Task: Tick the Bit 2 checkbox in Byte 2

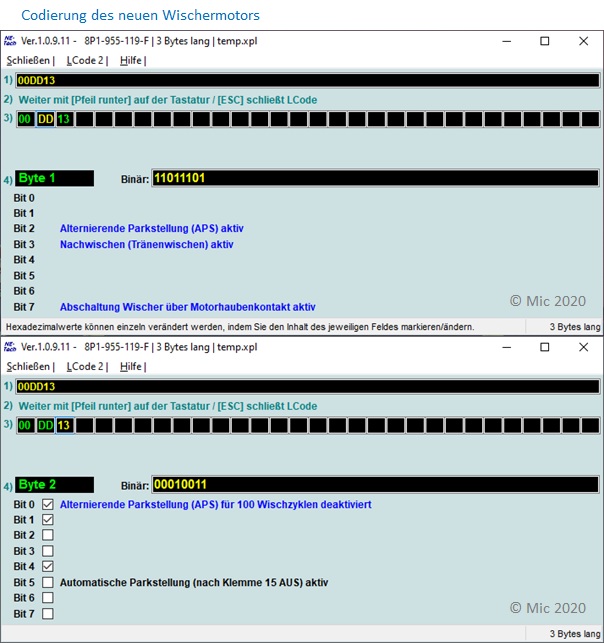Action: 47,536
